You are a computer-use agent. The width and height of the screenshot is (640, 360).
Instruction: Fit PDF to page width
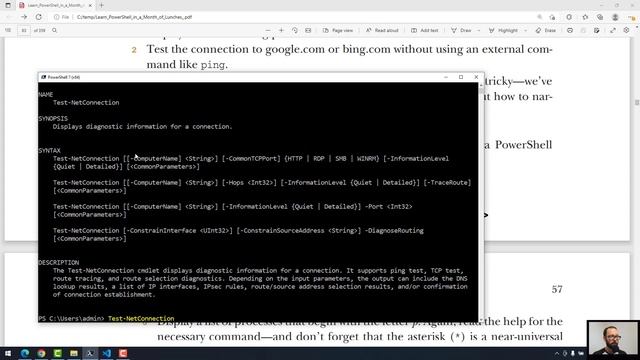tap(308, 30)
